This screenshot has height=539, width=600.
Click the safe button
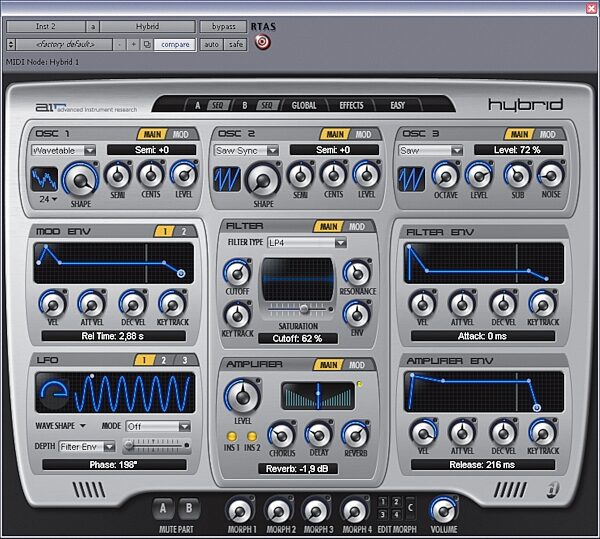click(x=236, y=44)
